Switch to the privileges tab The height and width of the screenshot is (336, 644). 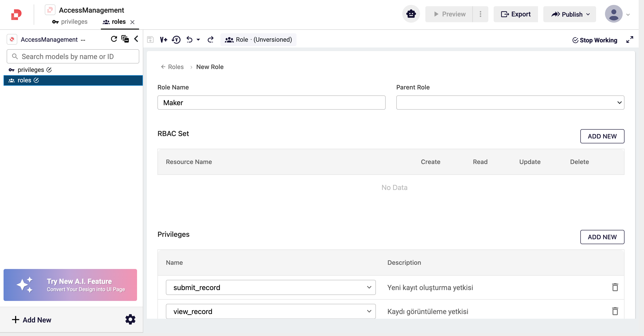pos(70,22)
